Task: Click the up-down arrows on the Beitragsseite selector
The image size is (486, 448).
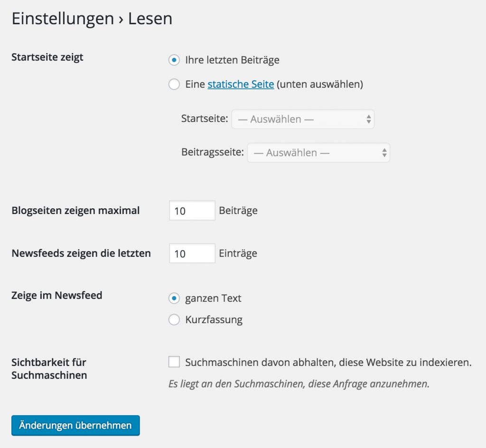Action: point(384,152)
